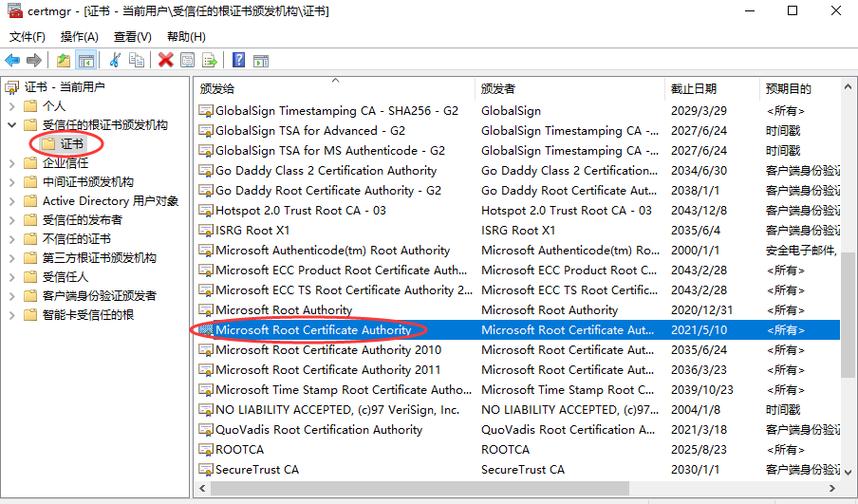Click folder icon of 智能卡受信任的根
The width and height of the screenshot is (858, 504).
click(30, 315)
